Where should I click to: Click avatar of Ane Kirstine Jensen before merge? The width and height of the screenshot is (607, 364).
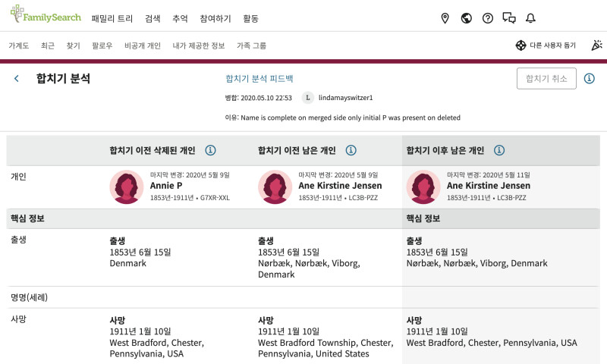[x=275, y=187]
